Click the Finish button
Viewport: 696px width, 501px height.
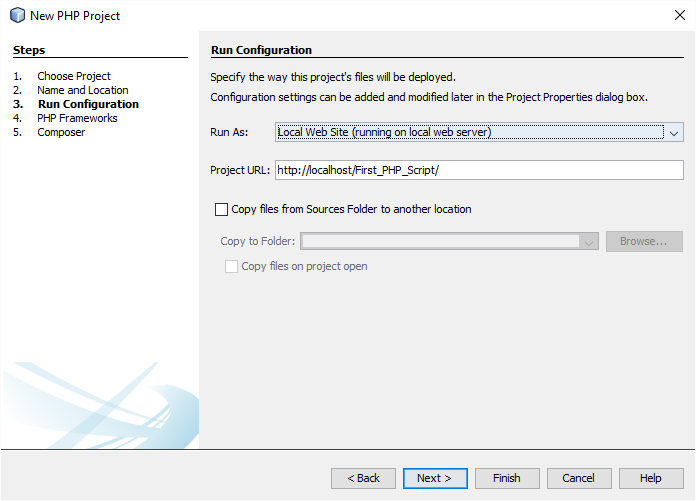(x=507, y=478)
